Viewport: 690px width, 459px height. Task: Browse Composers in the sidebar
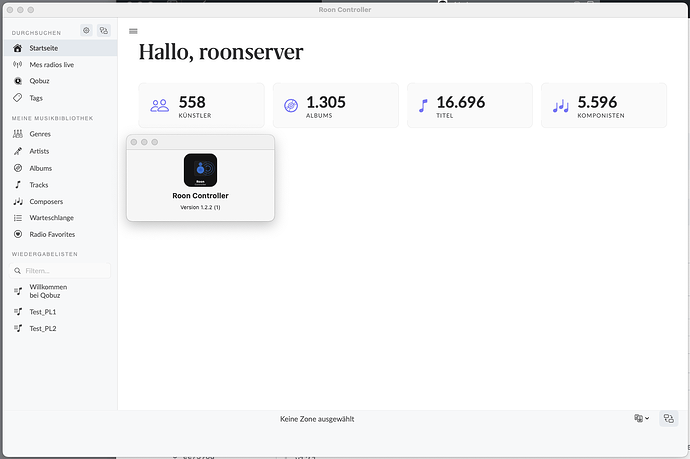[46, 202]
